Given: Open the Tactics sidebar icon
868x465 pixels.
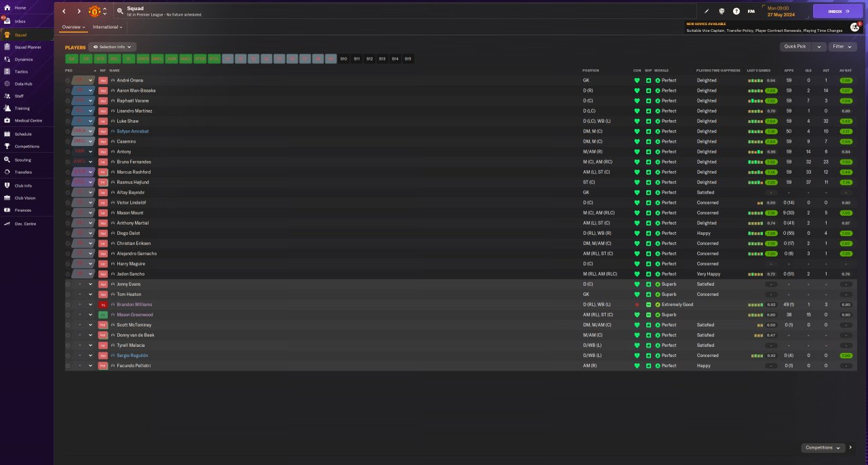Looking at the screenshot, I should click(x=7, y=71).
